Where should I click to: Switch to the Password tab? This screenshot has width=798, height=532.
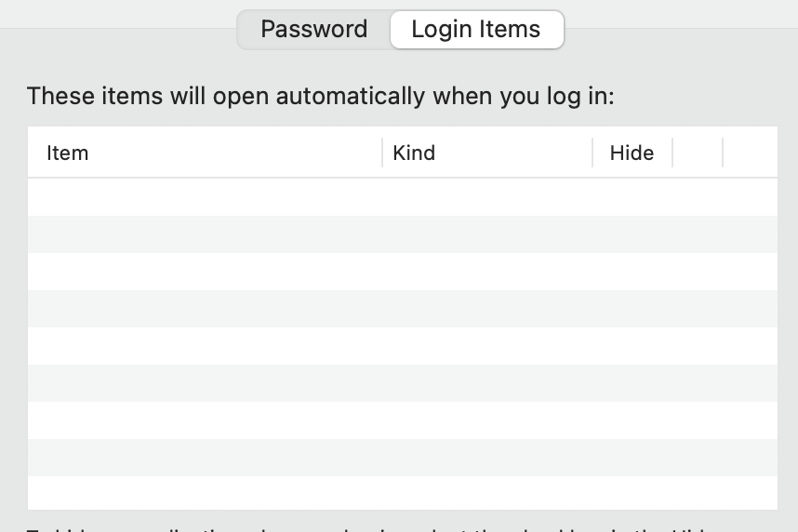[x=313, y=30]
